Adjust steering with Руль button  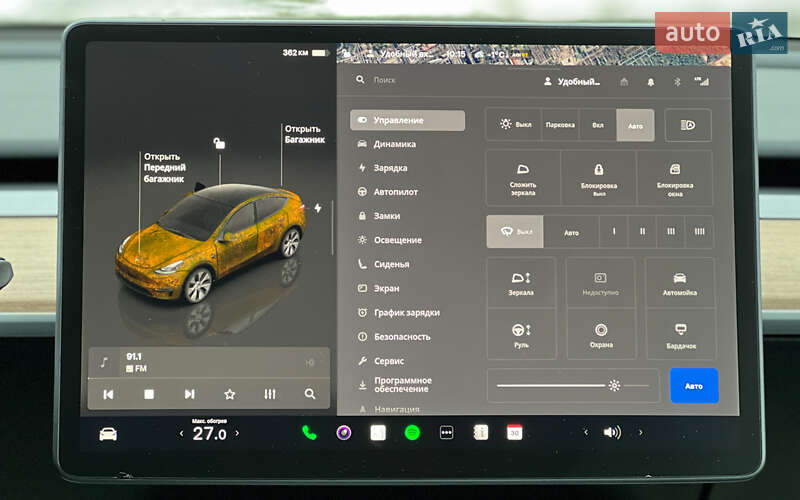coord(521,335)
